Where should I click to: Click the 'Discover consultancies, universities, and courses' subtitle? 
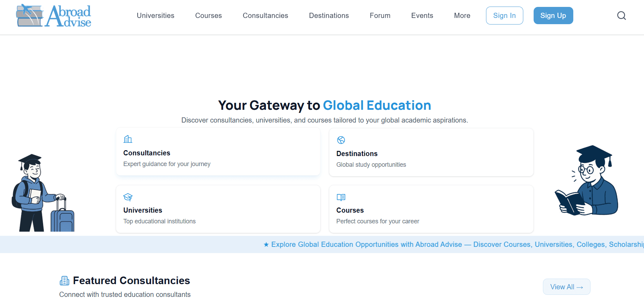pyautogui.click(x=325, y=120)
